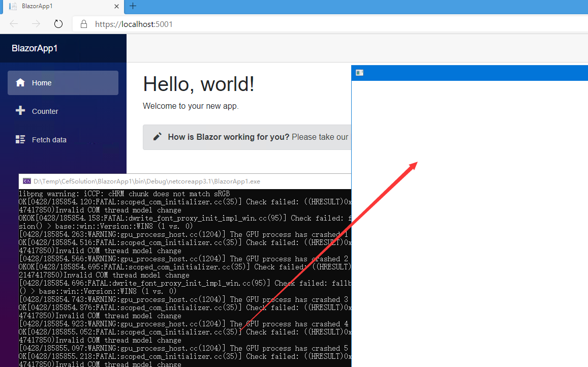Click the browser forward arrow
This screenshot has width=588, height=367.
(x=36, y=24)
